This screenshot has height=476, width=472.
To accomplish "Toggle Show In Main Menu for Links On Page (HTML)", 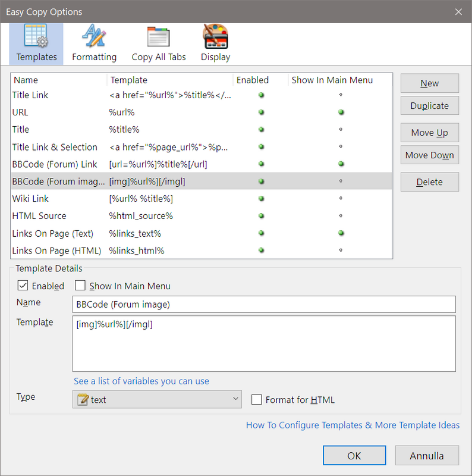I will pyautogui.click(x=341, y=250).
